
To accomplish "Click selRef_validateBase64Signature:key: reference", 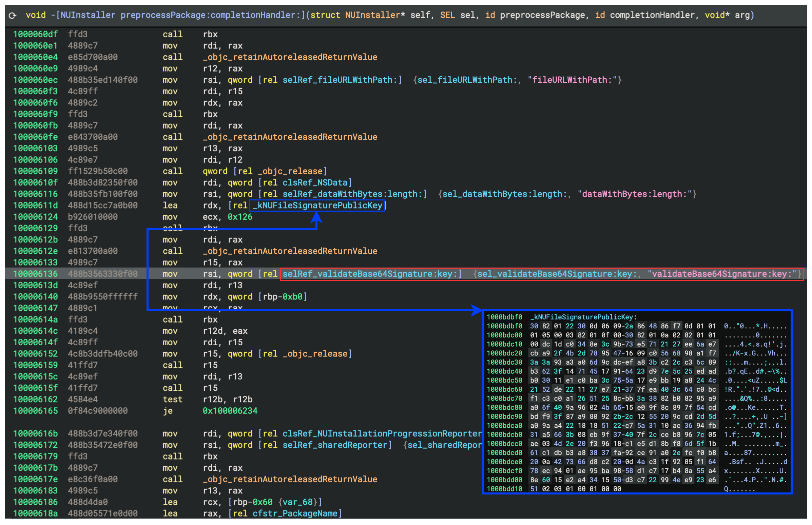I will tap(372, 274).
